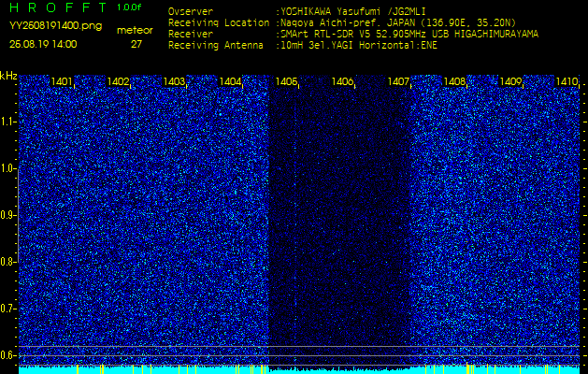This screenshot has height=374, width=588.
Task: Click the 1404 time marker
Action: pos(230,81)
